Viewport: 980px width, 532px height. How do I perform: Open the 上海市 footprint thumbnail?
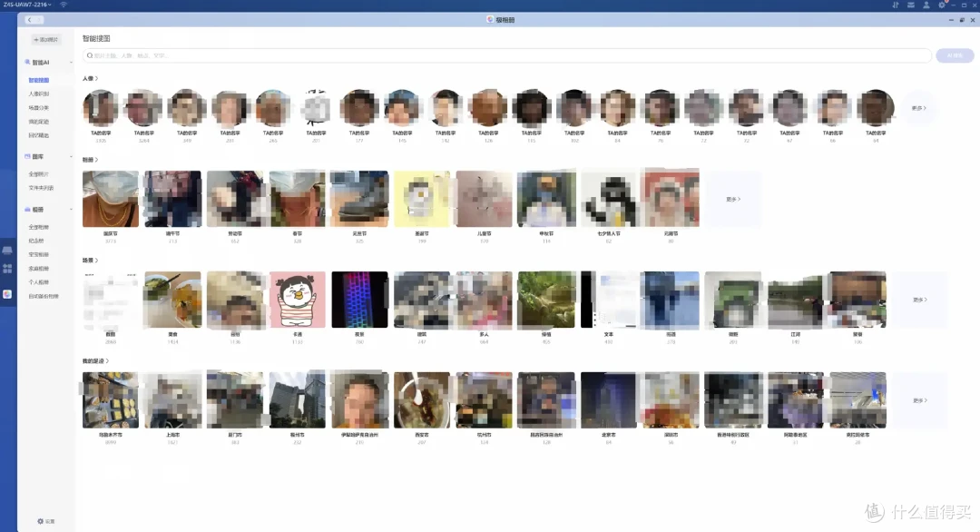click(x=172, y=400)
